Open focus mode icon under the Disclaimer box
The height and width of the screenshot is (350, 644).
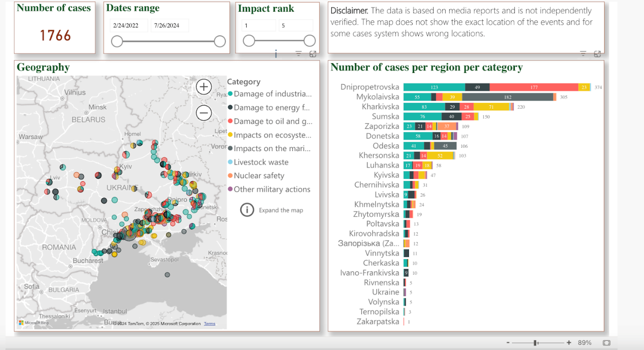[x=598, y=54]
